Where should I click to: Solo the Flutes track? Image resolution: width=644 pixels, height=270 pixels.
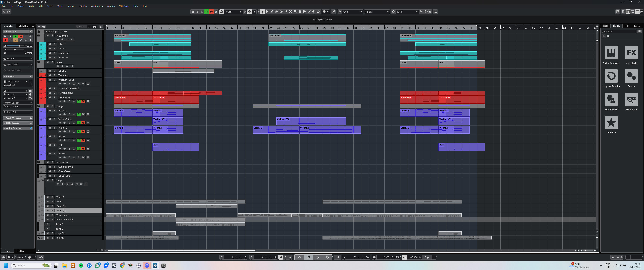[54, 49]
